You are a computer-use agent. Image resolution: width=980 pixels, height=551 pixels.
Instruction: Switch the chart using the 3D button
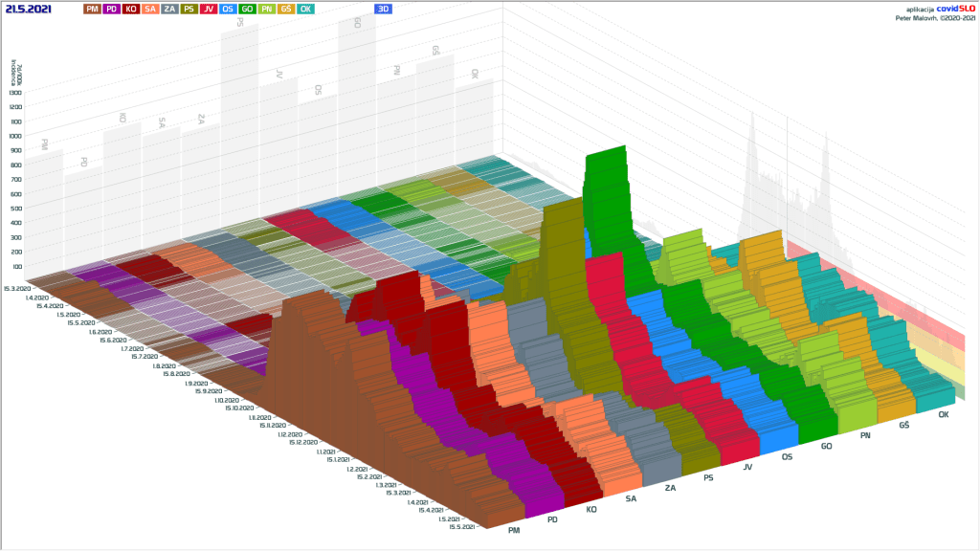click(x=384, y=9)
